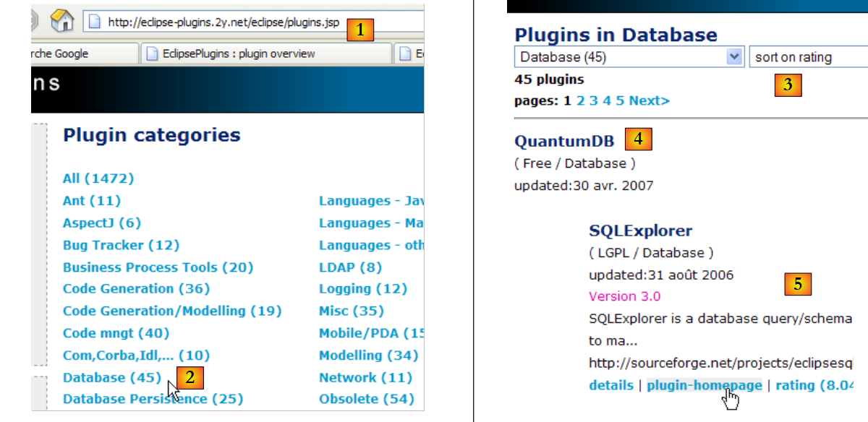Open the Database (45) category link
Viewport: 868px width, 422px height.
(111, 377)
